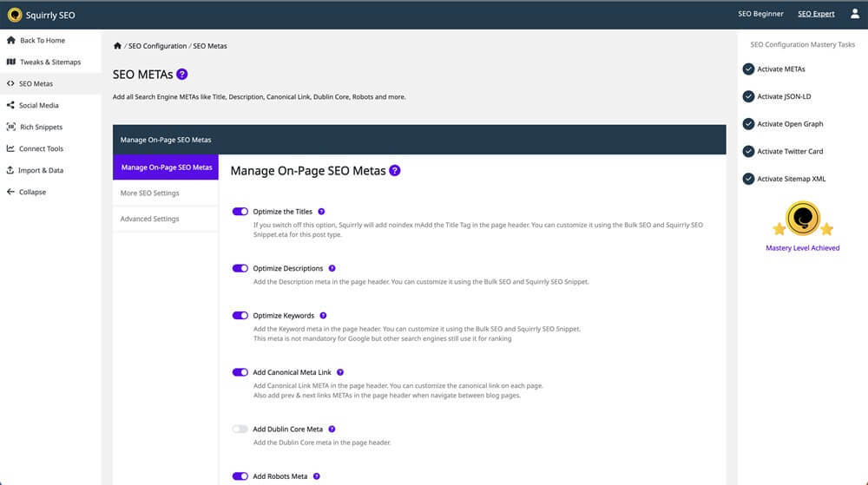Click the breadcrumb home icon

117,46
